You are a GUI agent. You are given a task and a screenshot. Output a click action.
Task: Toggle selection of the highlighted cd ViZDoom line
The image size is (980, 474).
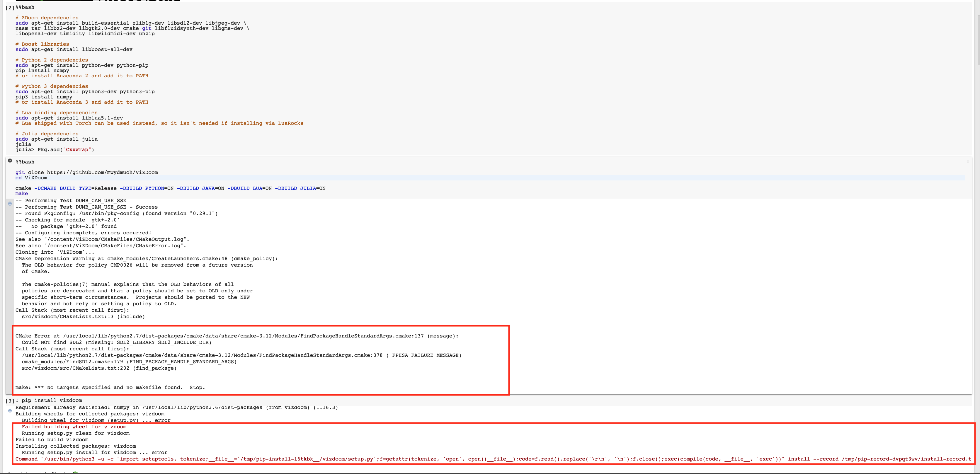tap(31, 178)
